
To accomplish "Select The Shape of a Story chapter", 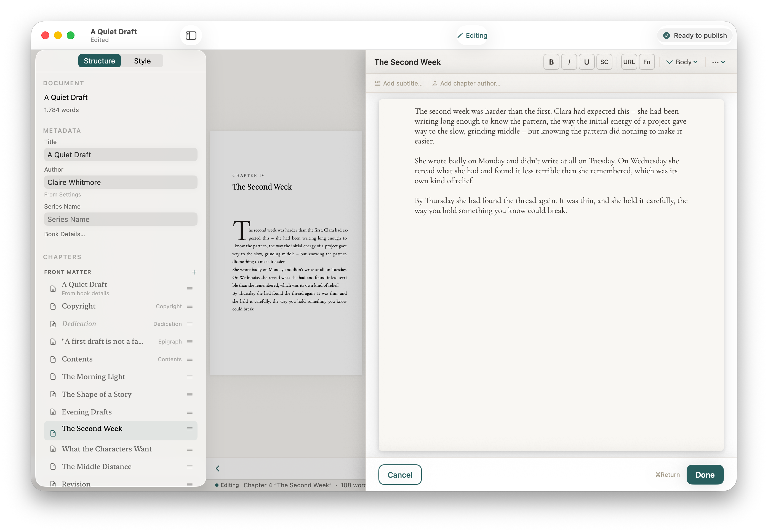I will pos(121,394).
